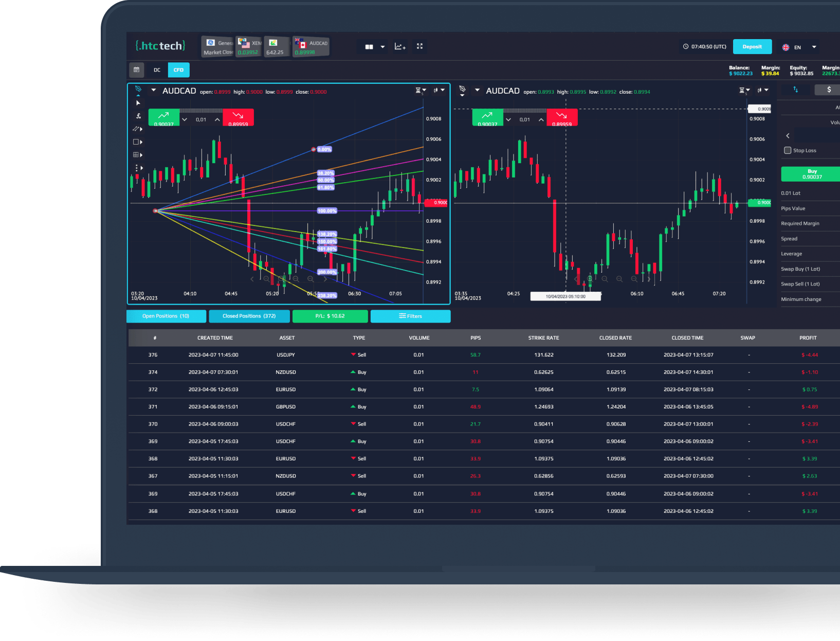Click the back chevron in order panel
The height and width of the screenshot is (641, 840).
788,136
